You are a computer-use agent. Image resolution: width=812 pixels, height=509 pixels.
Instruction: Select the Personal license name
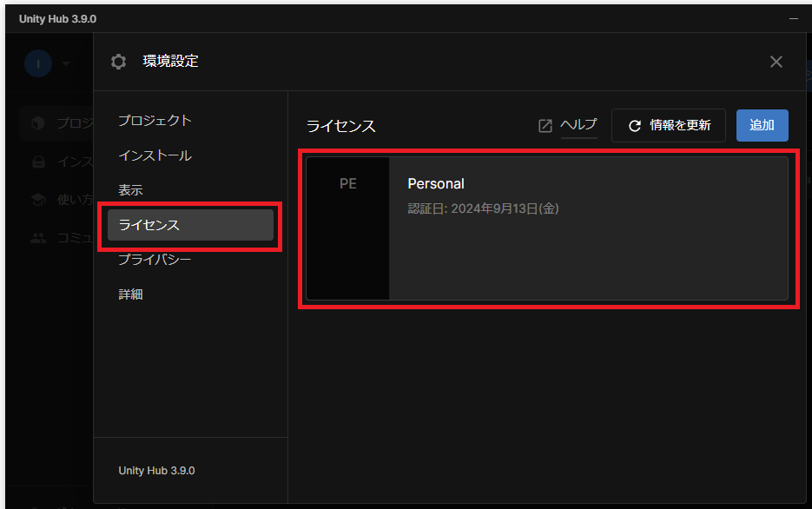[x=436, y=184]
